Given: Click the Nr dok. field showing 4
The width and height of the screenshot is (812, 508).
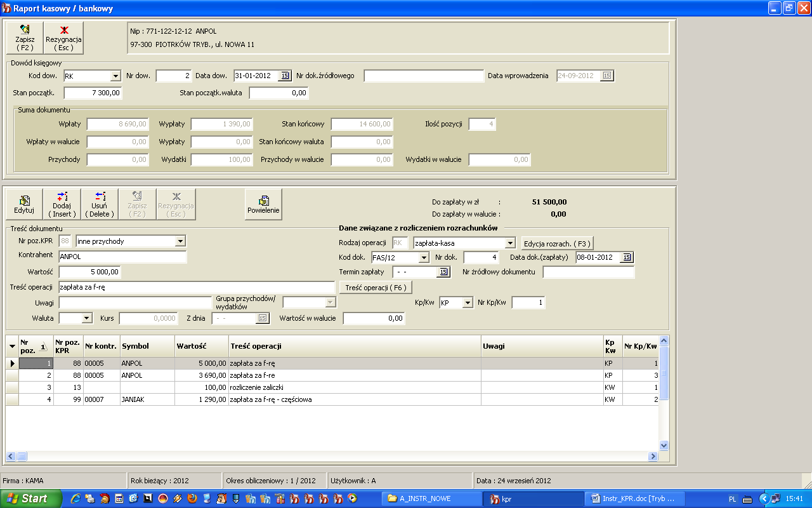Looking at the screenshot, I should 482,257.
